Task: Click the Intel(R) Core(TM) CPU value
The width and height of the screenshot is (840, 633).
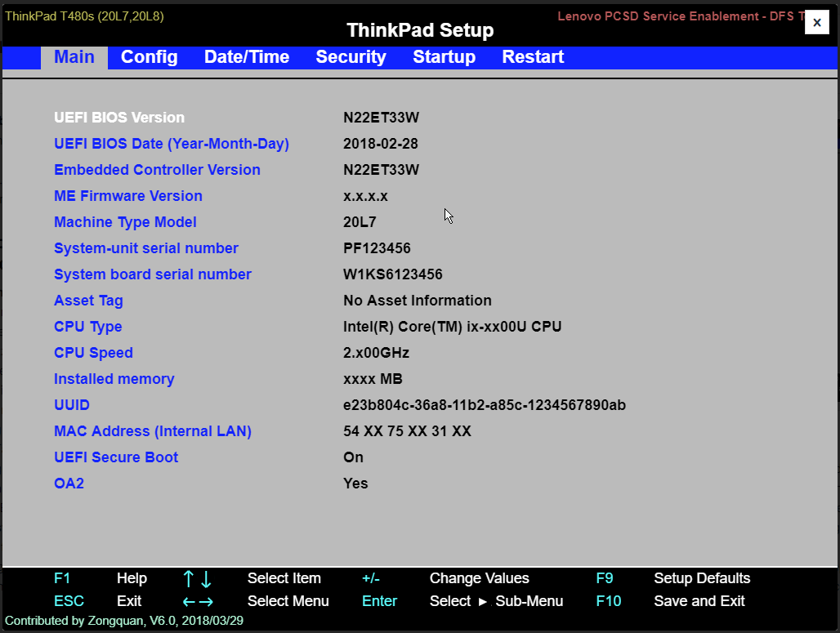Action: point(452,327)
